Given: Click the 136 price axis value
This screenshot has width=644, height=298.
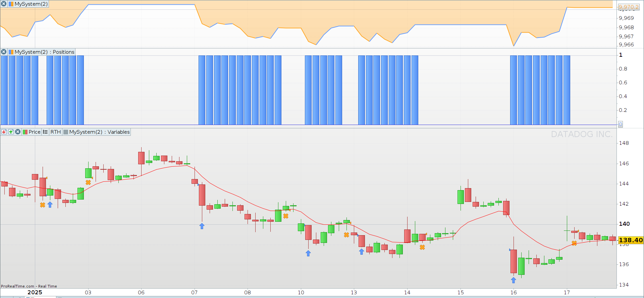Looking at the screenshot, I should coord(624,264).
